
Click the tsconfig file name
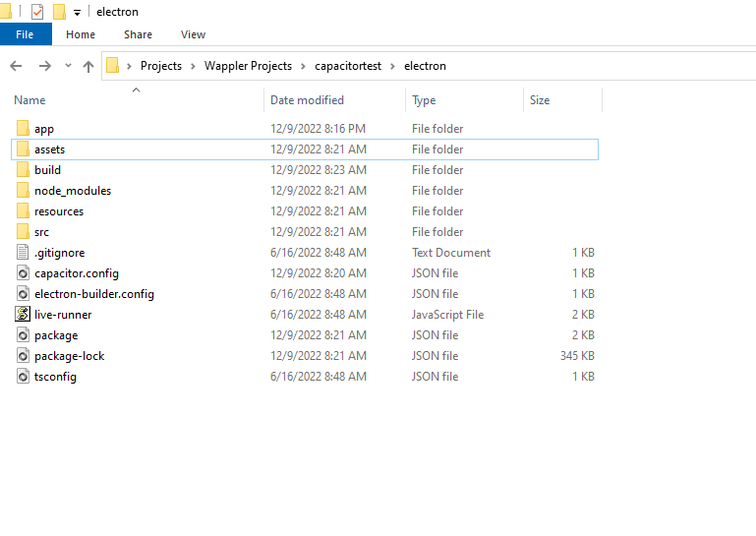(x=55, y=377)
